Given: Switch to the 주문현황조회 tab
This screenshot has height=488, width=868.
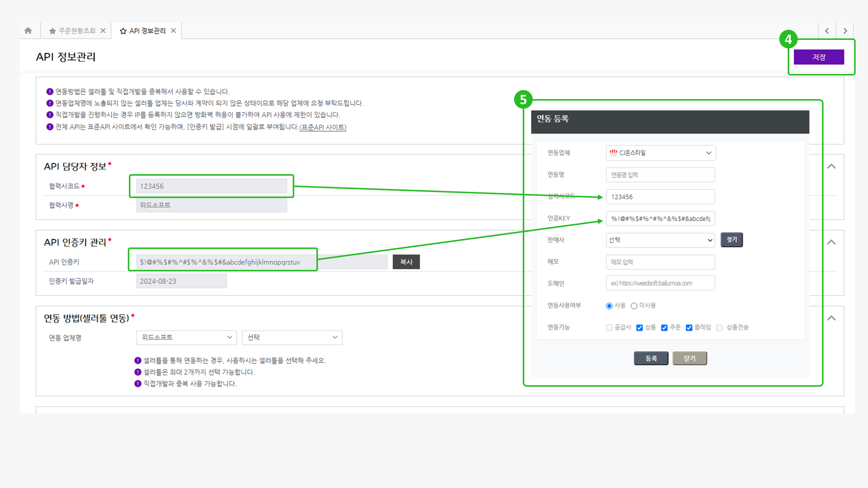Looking at the screenshot, I should 77,31.
